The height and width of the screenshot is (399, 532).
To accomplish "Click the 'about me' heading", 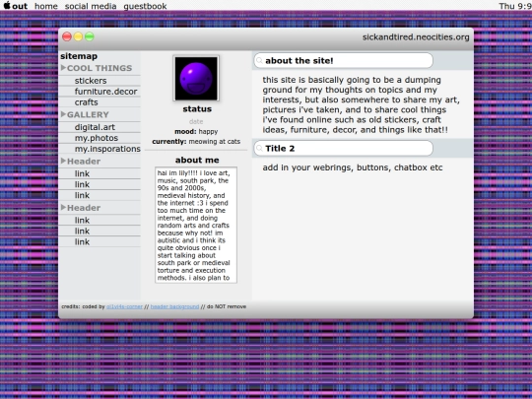I will [x=197, y=161].
